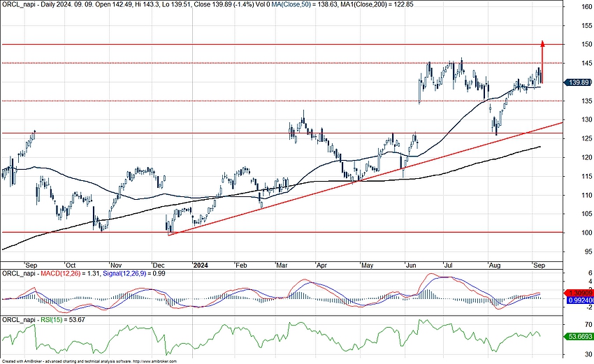This screenshot has height=364, width=594.
Task: Click the bold 2024 year label
Action: point(201,265)
